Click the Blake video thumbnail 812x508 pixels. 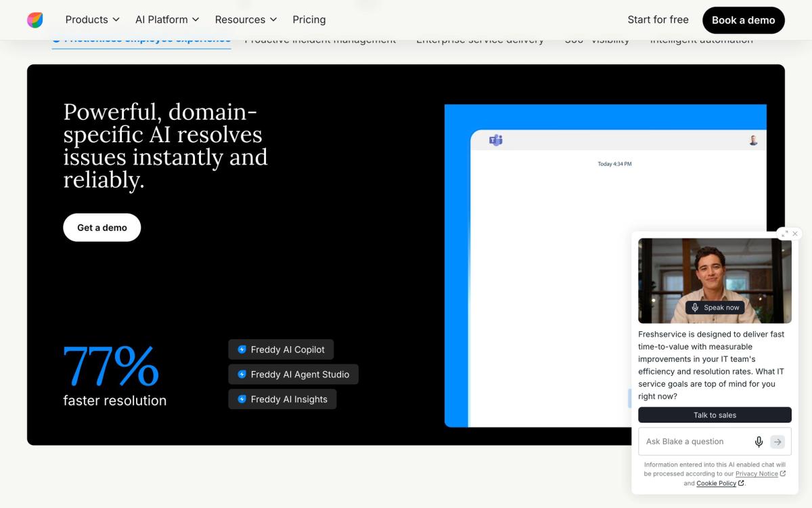point(715,280)
